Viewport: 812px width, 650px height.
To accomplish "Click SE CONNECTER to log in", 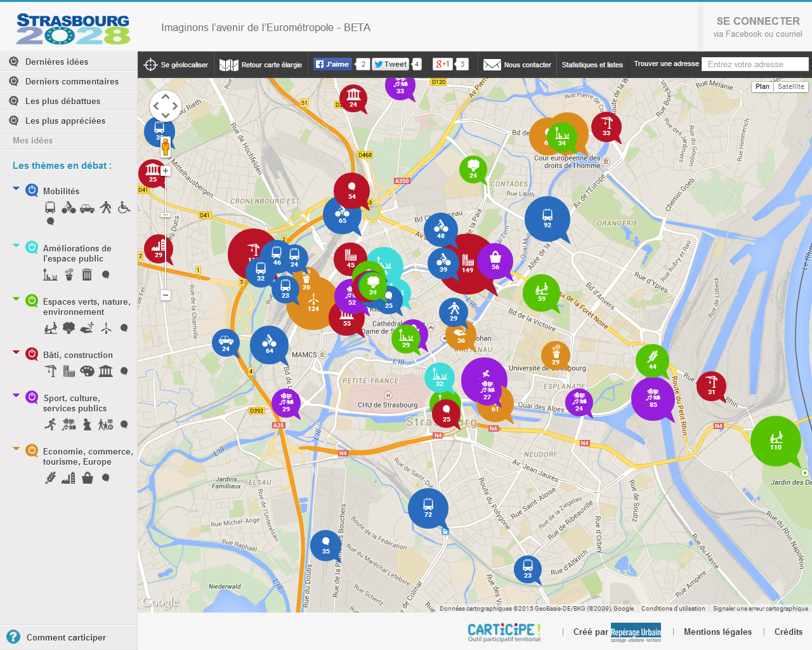I will tap(757, 22).
